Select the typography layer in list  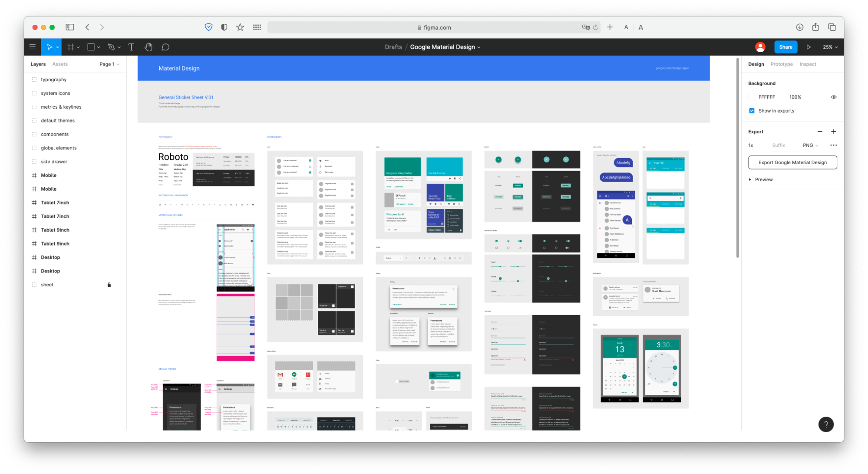click(54, 80)
